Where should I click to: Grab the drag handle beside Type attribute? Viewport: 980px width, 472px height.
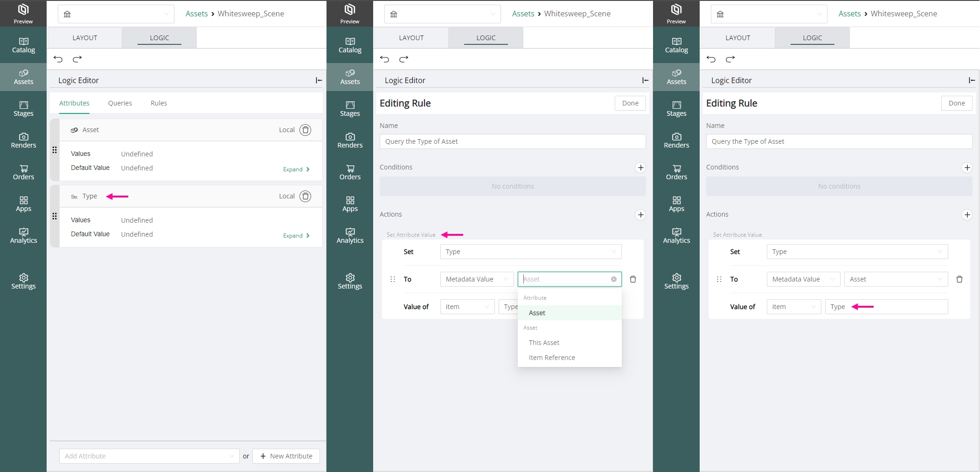[55, 216]
